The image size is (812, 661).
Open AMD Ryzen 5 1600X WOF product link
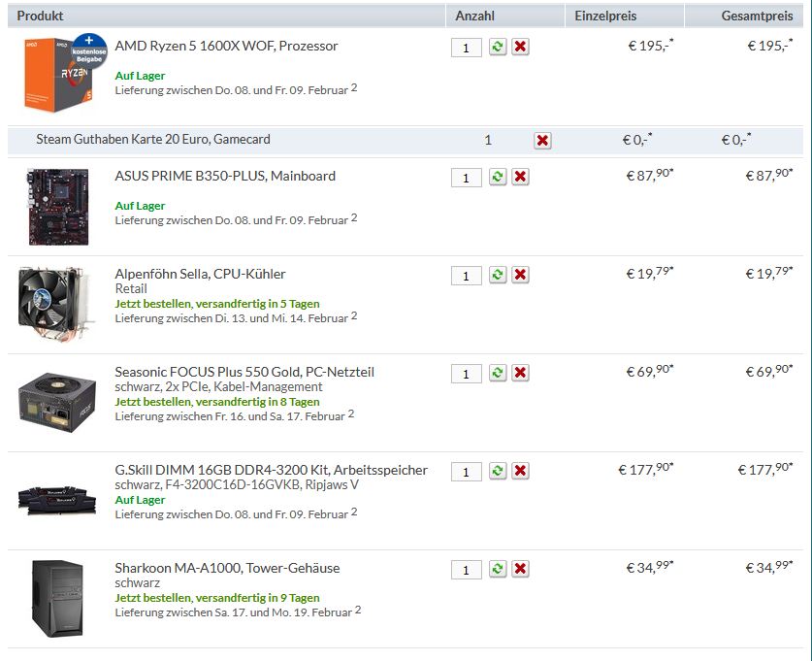[x=226, y=46]
